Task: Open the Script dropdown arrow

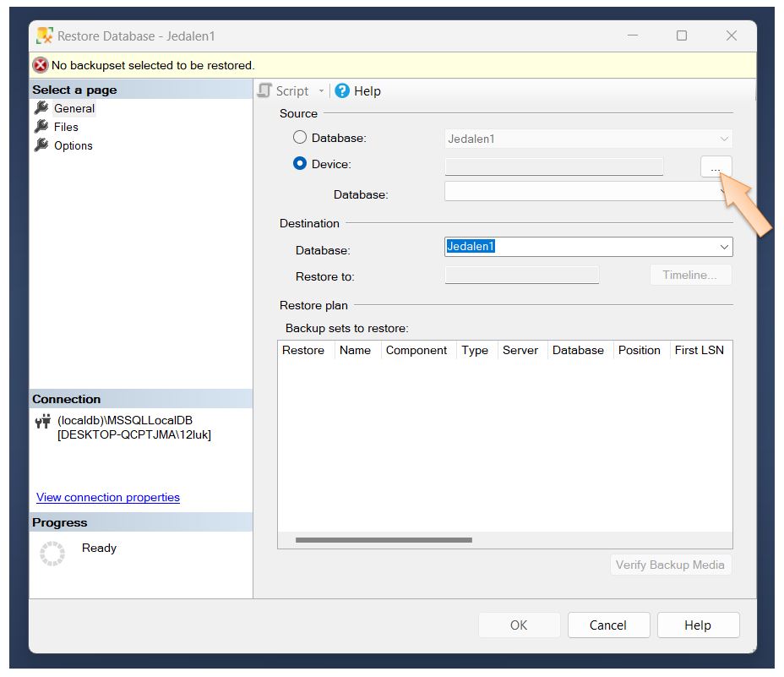Action: point(321,91)
